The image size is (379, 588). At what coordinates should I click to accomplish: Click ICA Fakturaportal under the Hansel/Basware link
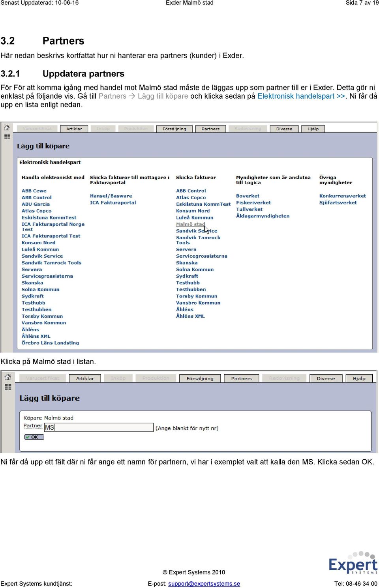113,203
